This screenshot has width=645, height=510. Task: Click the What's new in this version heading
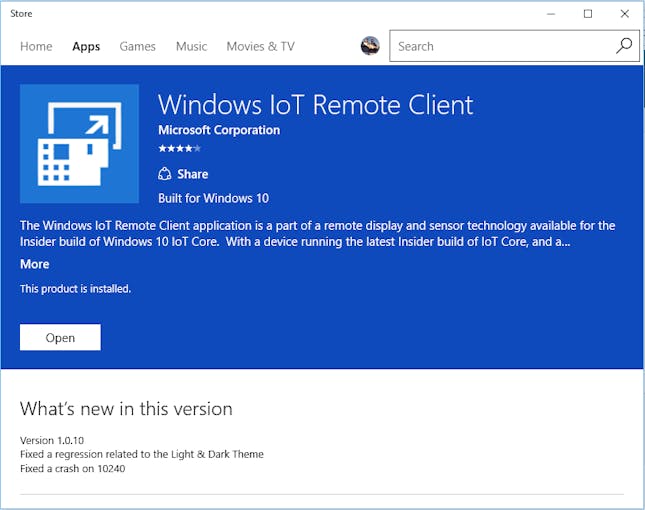126,408
